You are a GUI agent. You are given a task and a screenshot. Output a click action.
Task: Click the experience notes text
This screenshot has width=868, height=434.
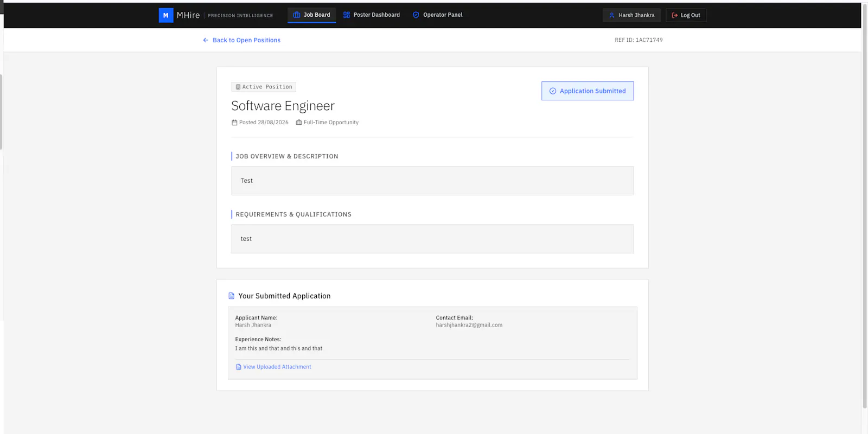pos(279,349)
